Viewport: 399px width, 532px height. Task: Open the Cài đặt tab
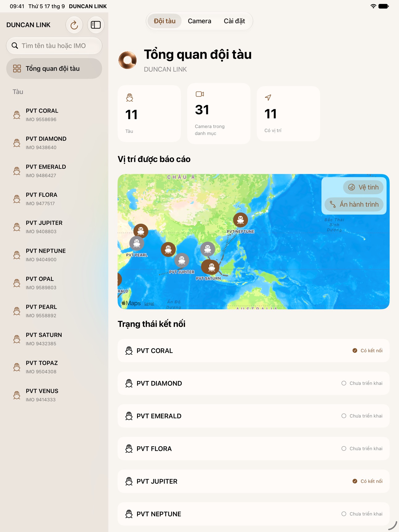[234, 21]
